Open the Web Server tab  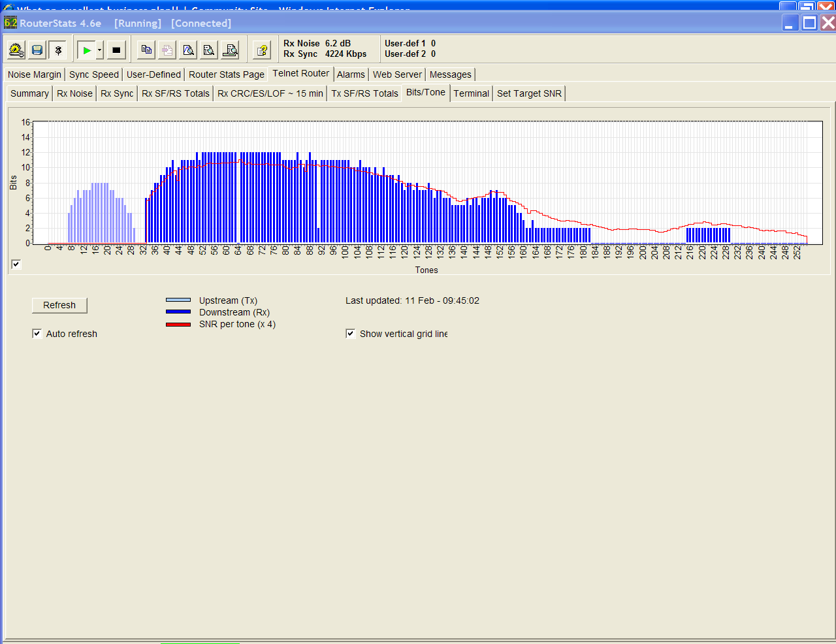point(397,74)
